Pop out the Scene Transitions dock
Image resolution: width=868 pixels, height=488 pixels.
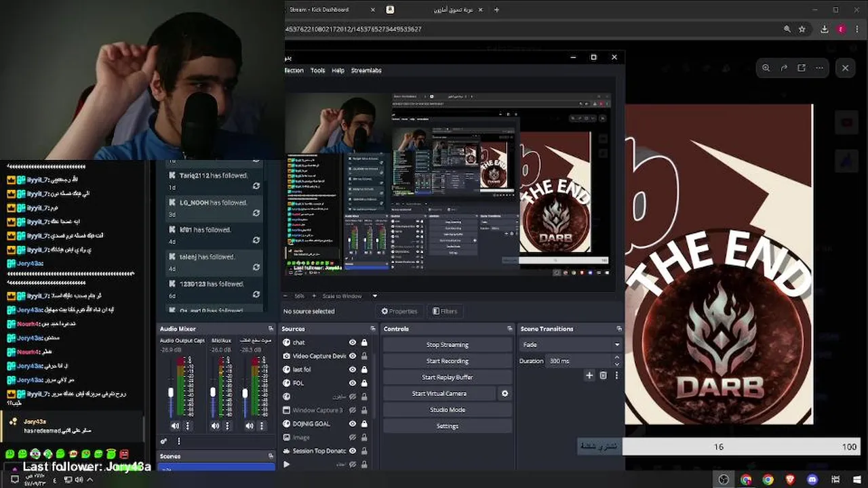coord(618,329)
